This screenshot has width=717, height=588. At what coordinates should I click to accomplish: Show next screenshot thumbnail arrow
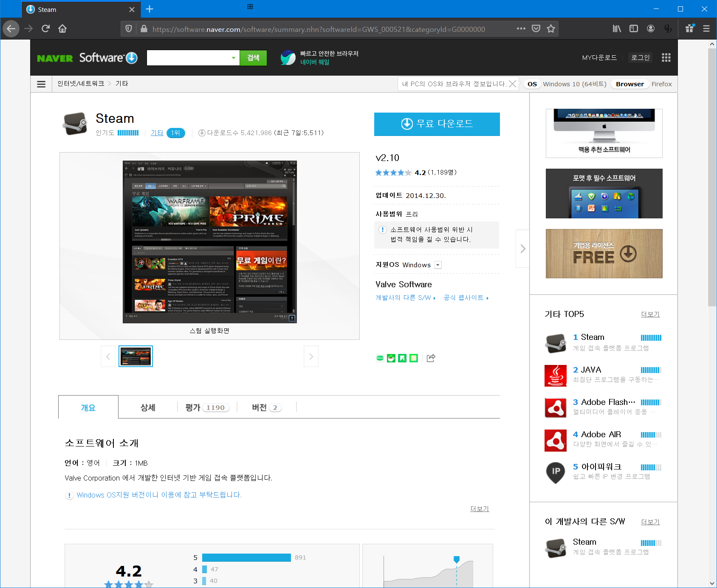[311, 356]
